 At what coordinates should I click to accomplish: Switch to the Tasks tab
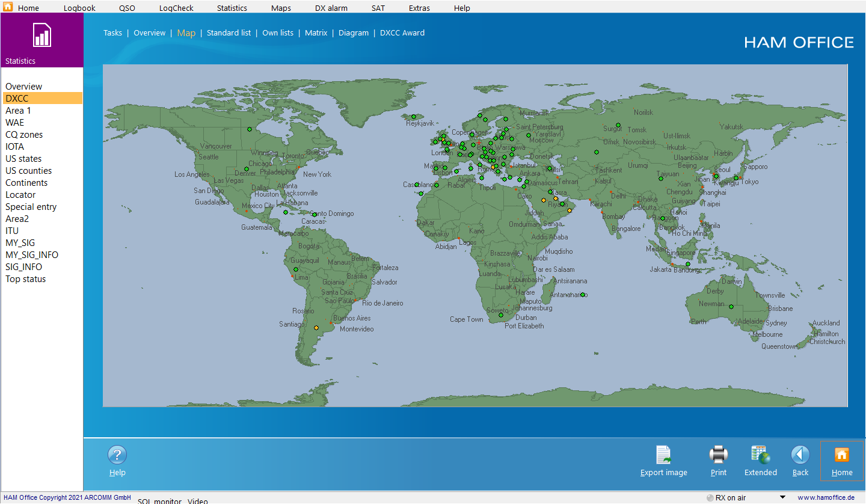112,33
